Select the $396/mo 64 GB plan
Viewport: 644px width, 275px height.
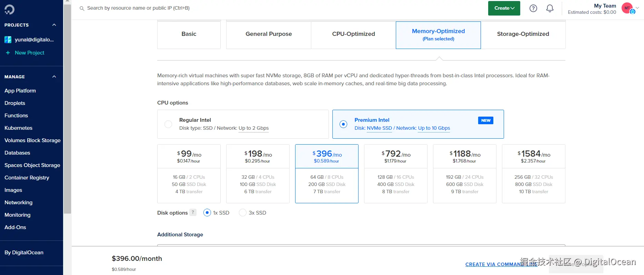[x=327, y=174]
